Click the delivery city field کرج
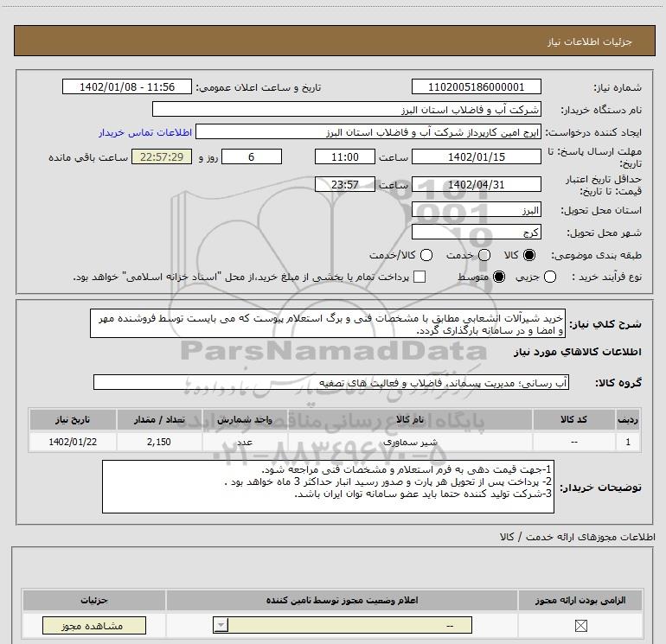This screenshot has width=666, height=644. 476,233
